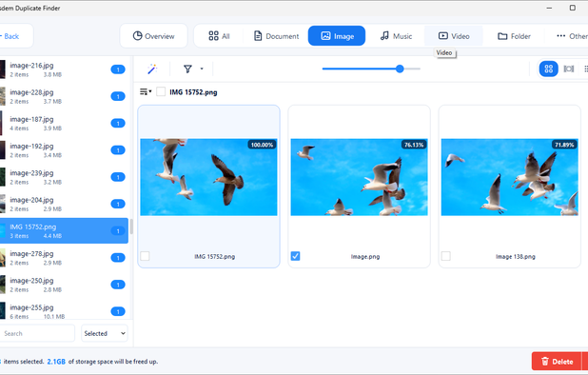Open the Selected dropdown at bottom left

[105, 333]
